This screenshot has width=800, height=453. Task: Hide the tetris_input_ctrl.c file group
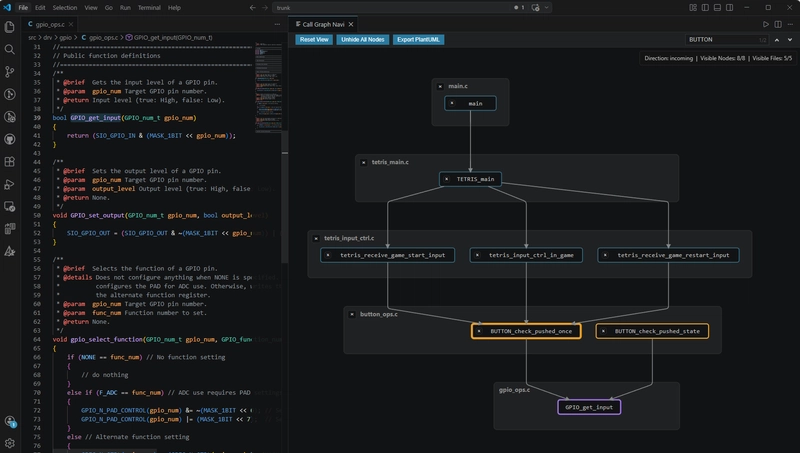coord(316,238)
